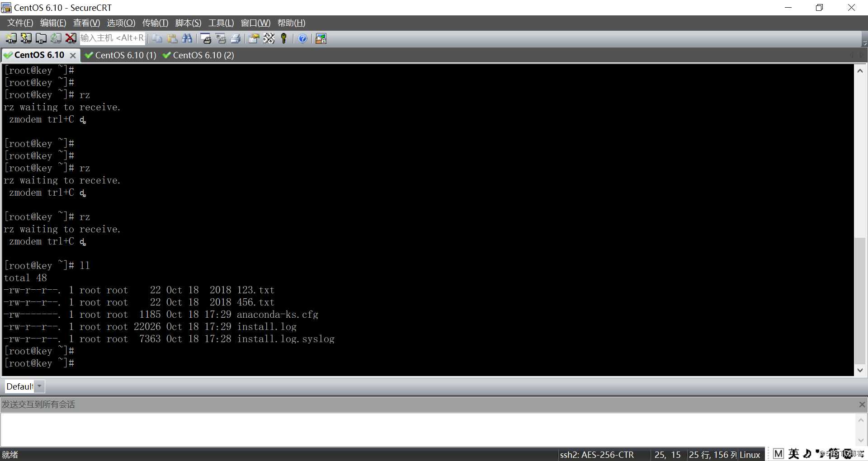Open the 文件(F) menu
The width and height of the screenshot is (868, 461).
point(20,23)
